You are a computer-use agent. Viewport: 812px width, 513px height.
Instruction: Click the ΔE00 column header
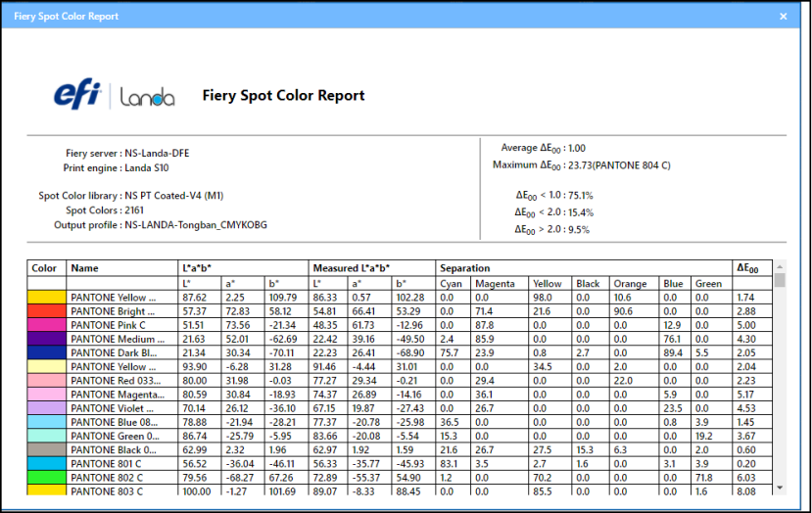point(752,268)
